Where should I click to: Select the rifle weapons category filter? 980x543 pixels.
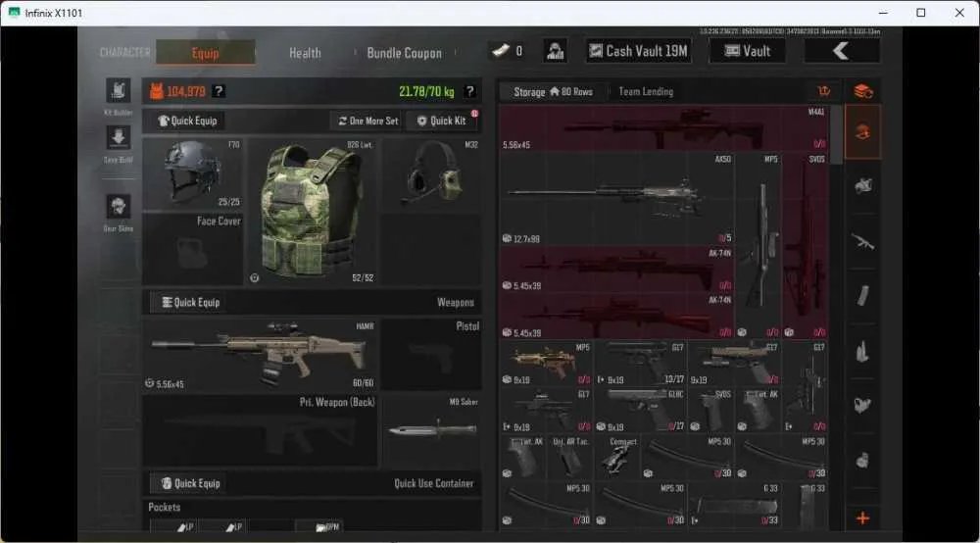pos(863,241)
